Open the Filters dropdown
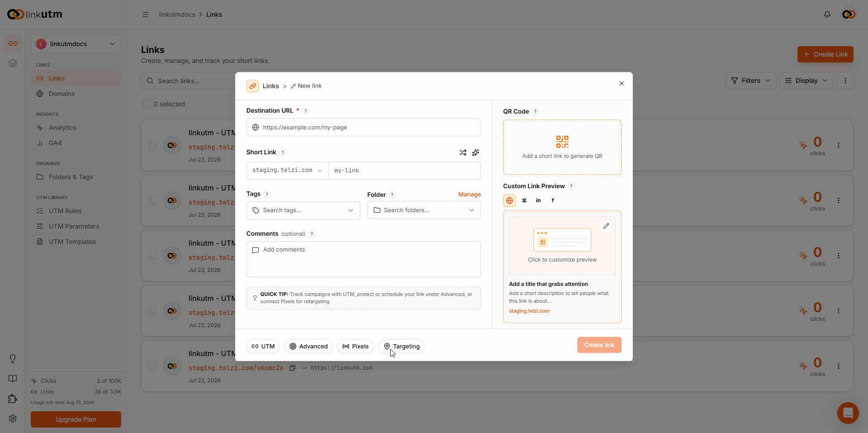The image size is (868, 433). [x=751, y=81]
